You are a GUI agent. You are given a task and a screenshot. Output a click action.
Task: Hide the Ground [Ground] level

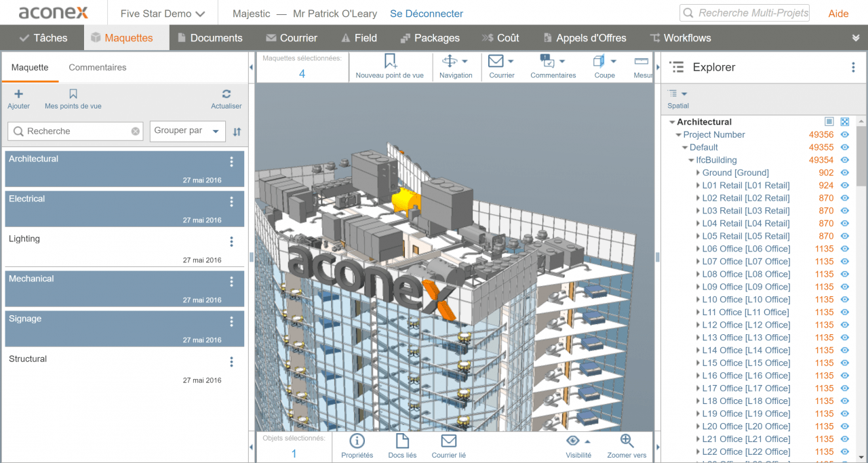[x=845, y=173]
